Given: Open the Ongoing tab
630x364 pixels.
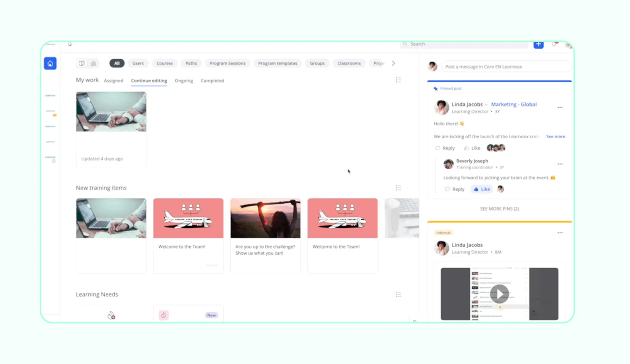Looking at the screenshot, I should (x=184, y=81).
